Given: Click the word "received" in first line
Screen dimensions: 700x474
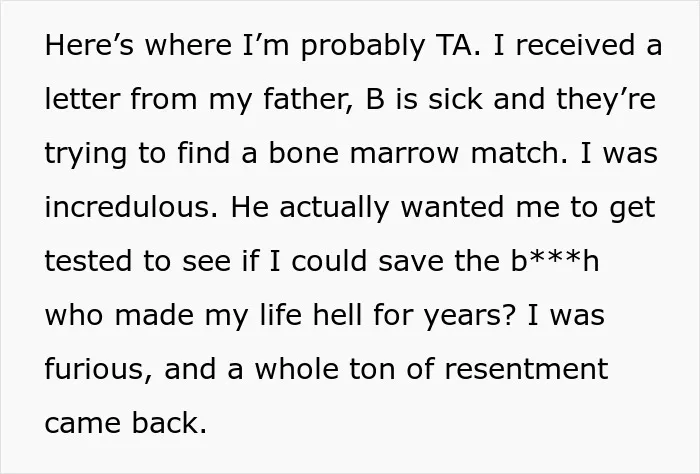Looking at the screenshot, I should [575, 45].
